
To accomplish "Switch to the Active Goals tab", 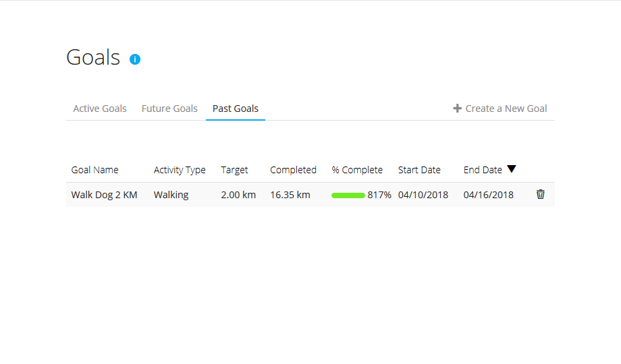I will pos(100,109).
